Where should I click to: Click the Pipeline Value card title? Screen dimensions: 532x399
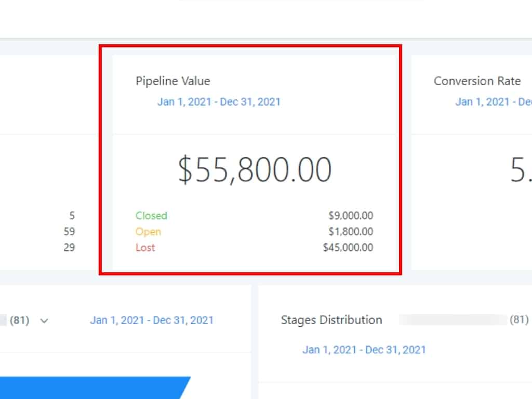click(x=173, y=81)
